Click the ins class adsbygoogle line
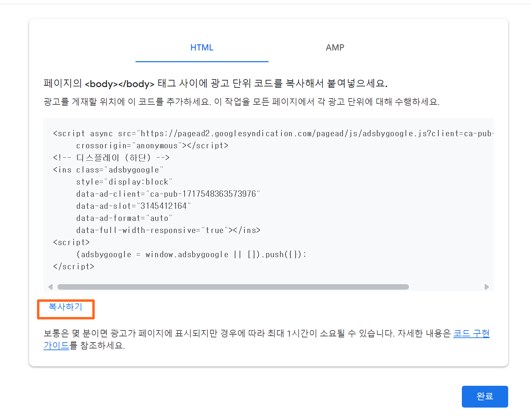531x420 pixels. click(107, 169)
